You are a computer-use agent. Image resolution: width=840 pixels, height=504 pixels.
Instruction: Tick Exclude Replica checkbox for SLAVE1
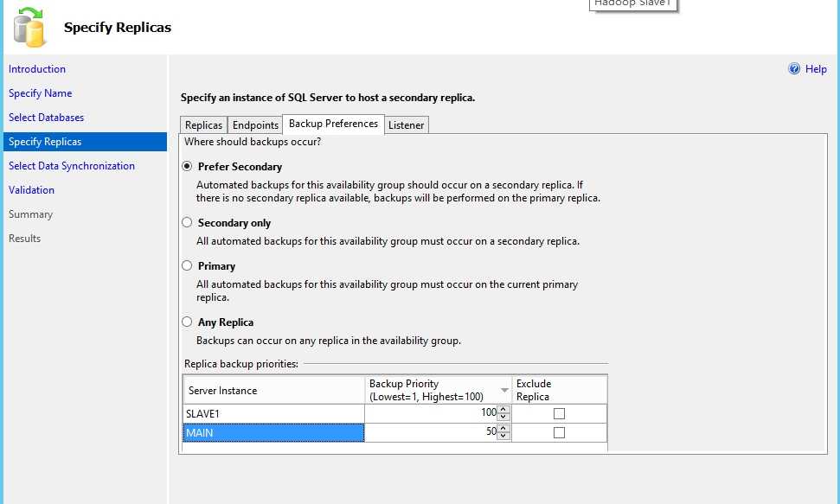(x=559, y=413)
